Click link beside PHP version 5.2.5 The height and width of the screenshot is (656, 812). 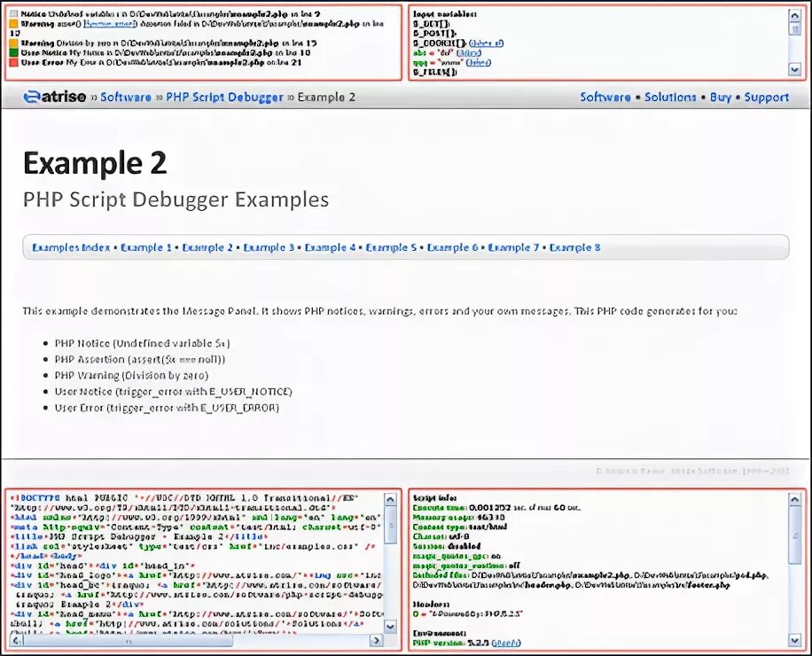point(506,643)
